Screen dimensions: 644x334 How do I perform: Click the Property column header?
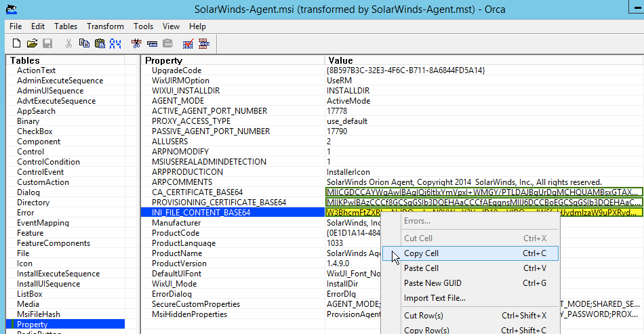(233, 60)
